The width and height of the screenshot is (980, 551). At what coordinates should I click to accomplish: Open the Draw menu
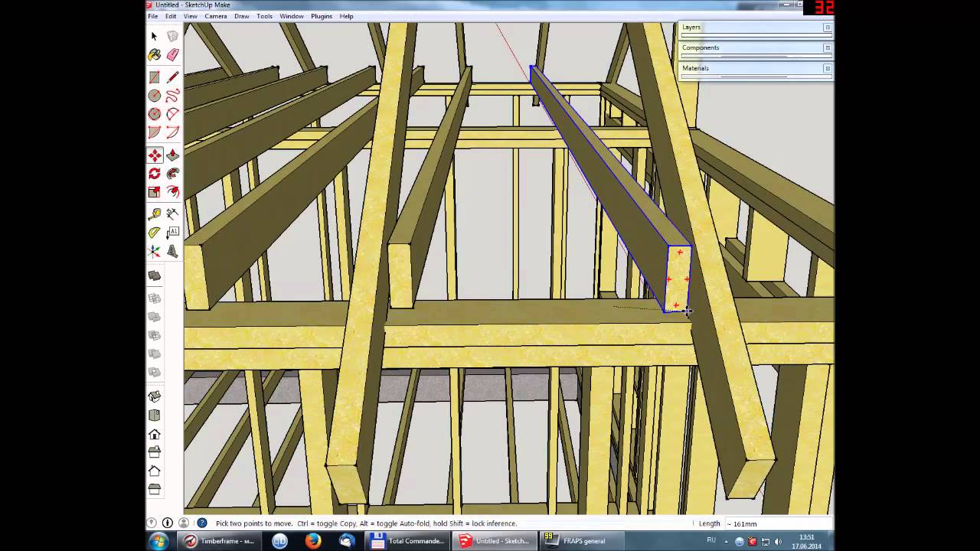tap(241, 16)
